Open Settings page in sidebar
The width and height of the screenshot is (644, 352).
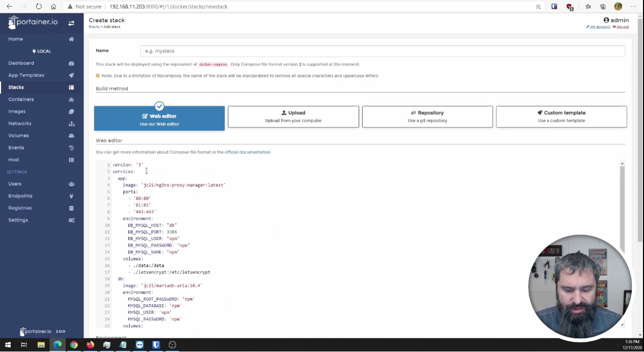point(18,220)
